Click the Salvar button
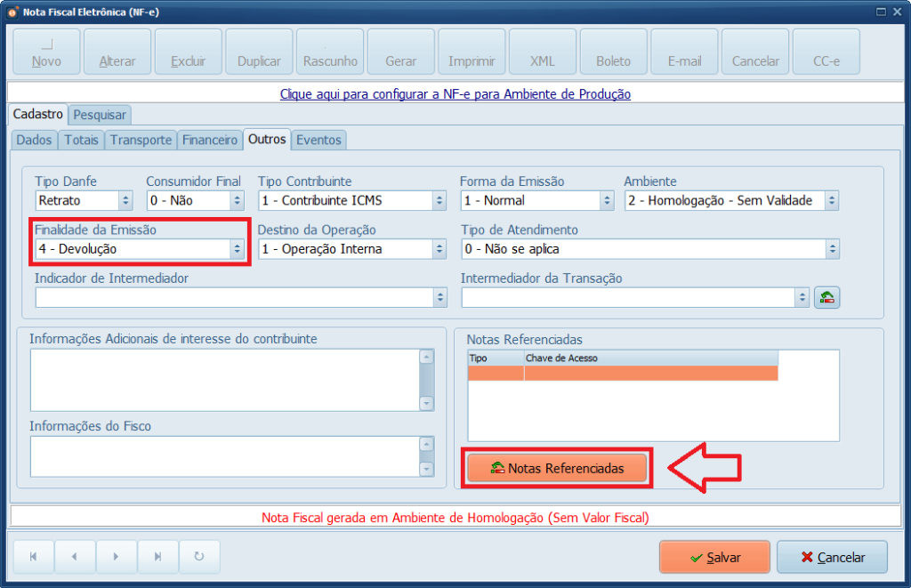Image resolution: width=911 pixels, height=588 pixels. pos(714,557)
